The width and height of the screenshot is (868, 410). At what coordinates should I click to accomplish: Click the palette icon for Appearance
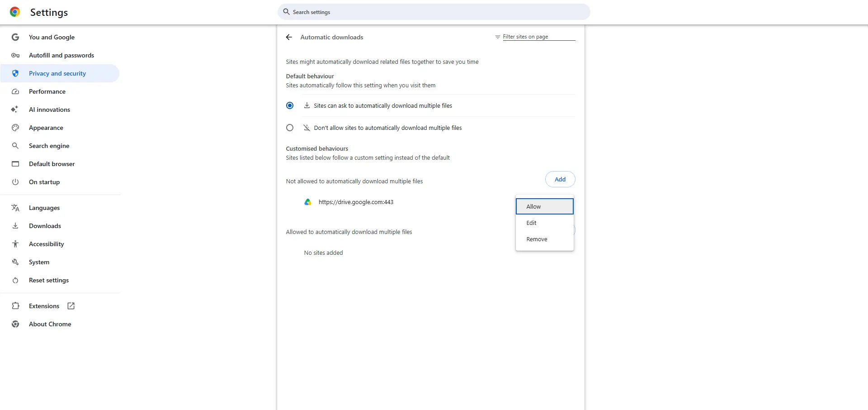(15, 128)
